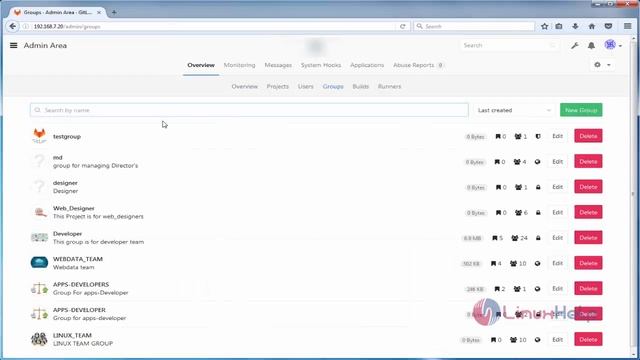This screenshot has width=640, height=360.
Task: Open the Users sub-tab
Action: [x=306, y=87]
